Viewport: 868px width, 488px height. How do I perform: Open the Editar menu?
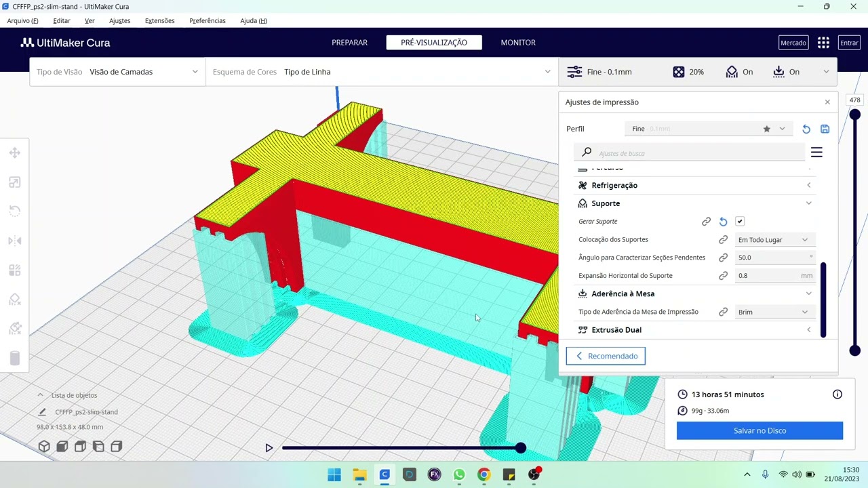[62, 21]
